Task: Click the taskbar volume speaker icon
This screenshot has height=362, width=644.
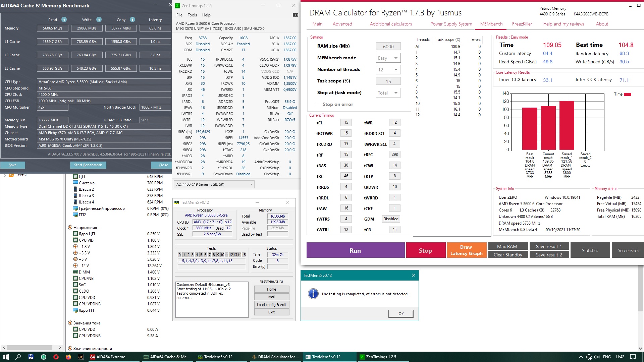Action: 597,357
